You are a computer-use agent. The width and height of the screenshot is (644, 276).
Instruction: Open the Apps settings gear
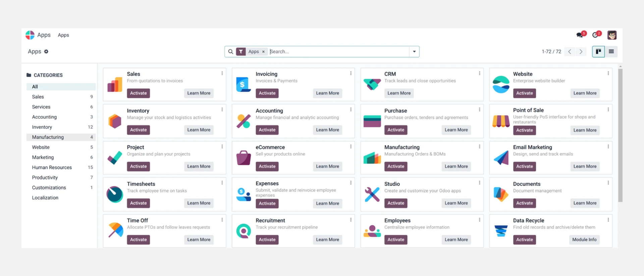coord(46,51)
